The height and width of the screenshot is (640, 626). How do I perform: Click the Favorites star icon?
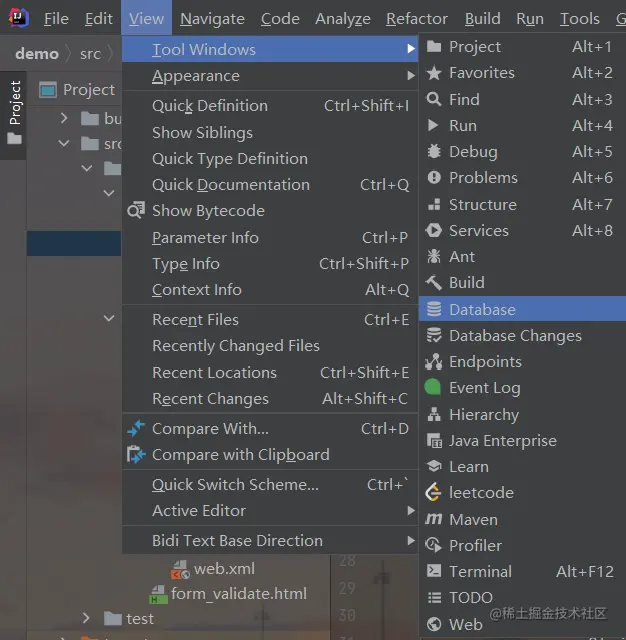click(434, 73)
